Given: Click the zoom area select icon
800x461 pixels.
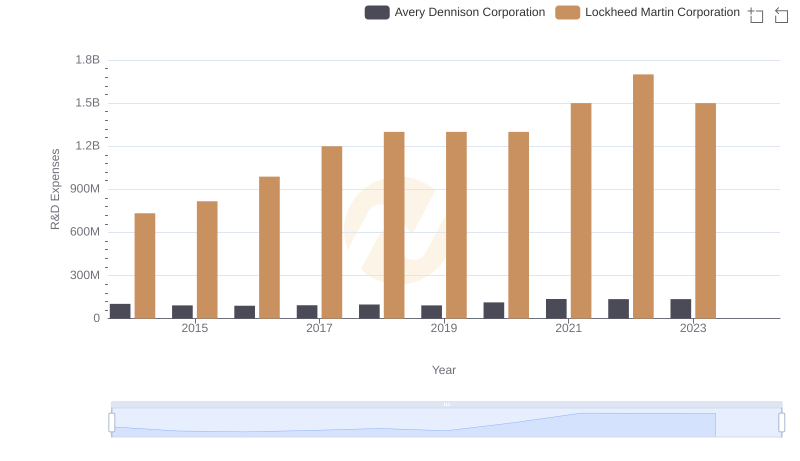Looking at the screenshot, I should (x=756, y=15).
